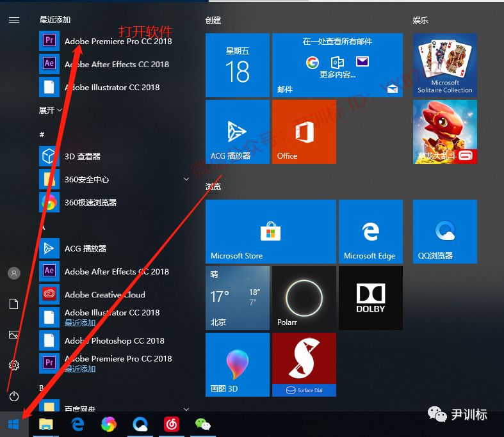Open the 360安全中心 folder entry
Viewport: 504px width, 437px height.
point(114,179)
